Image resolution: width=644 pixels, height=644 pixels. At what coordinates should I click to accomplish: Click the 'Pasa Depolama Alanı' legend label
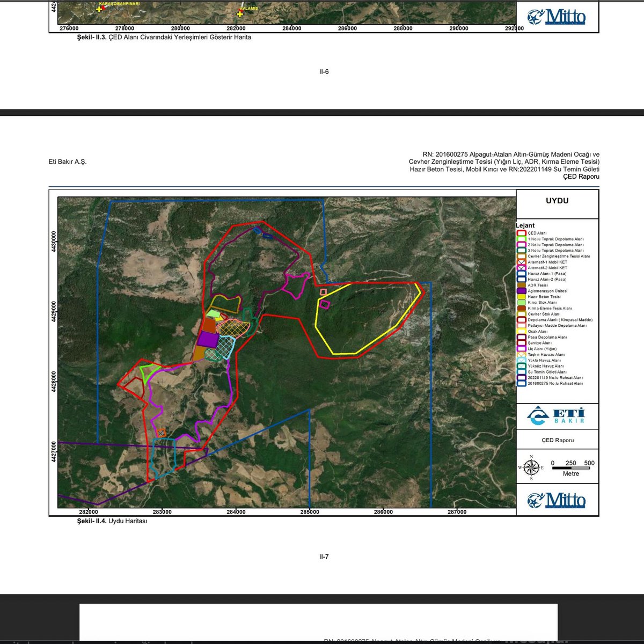[x=547, y=338]
